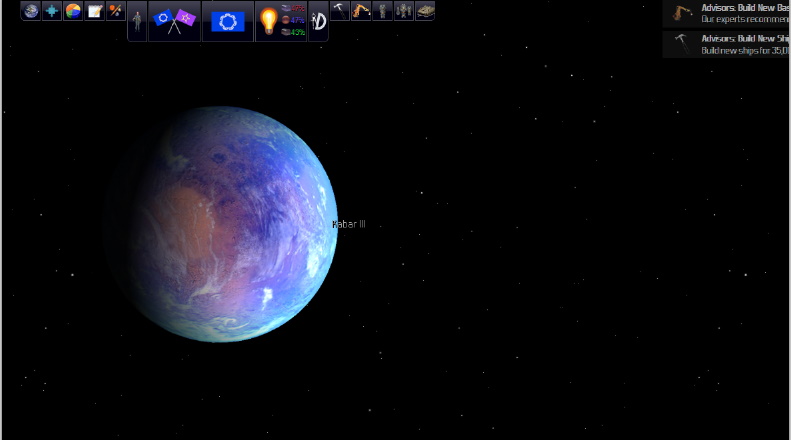Viewport: 791px width, 440px height.
Task: Open the pie chart empire summary icon
Action: point(73,11)
